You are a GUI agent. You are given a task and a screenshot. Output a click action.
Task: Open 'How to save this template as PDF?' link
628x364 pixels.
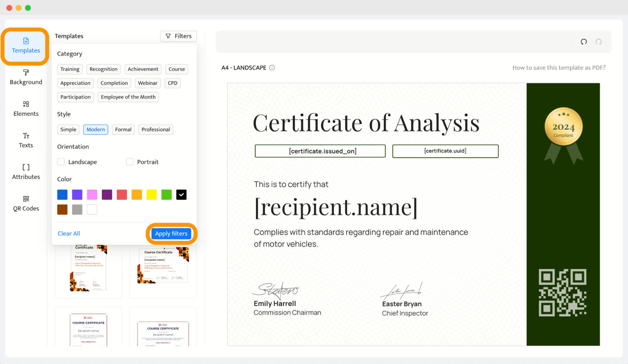(559, 68)
